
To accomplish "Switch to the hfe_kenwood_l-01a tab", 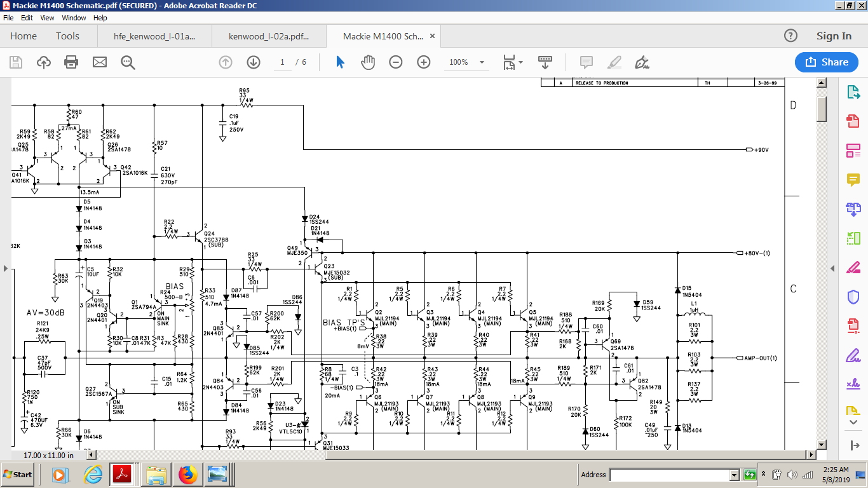I will click(154, 36).
